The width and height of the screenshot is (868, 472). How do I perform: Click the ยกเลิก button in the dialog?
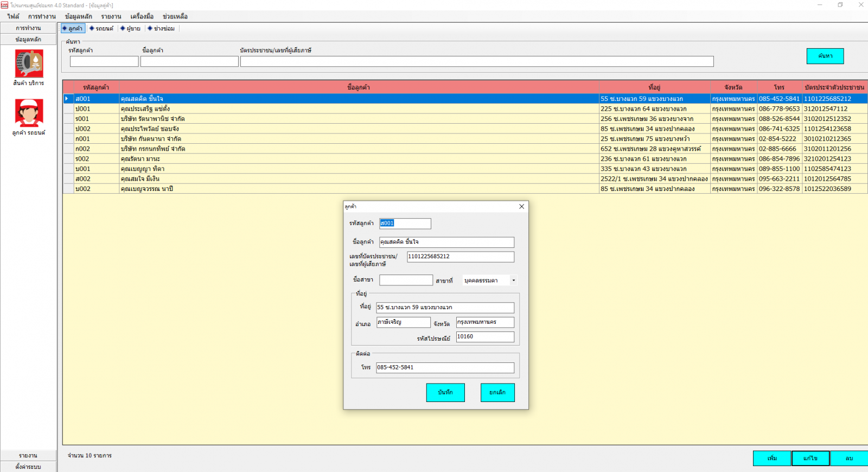(497, 392)
